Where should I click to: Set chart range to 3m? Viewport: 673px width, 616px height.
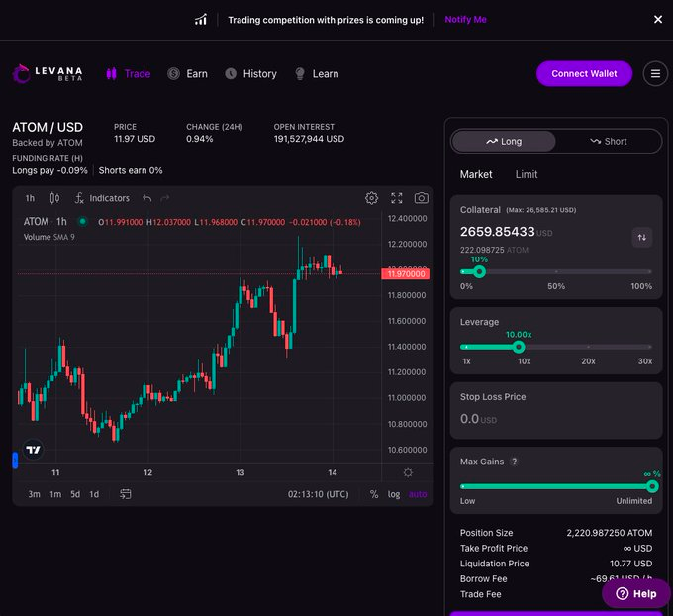coord(34,494)
